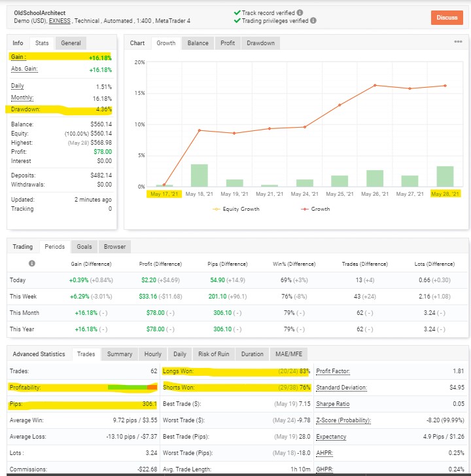471x476 pixels.
Task: Click green checkmark next to Trading privileges verified
Action: click(237, 20)
